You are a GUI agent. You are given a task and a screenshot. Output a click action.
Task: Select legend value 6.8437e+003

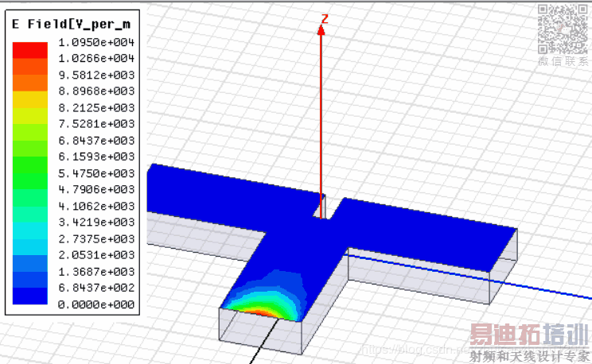[x=96, y=141]
